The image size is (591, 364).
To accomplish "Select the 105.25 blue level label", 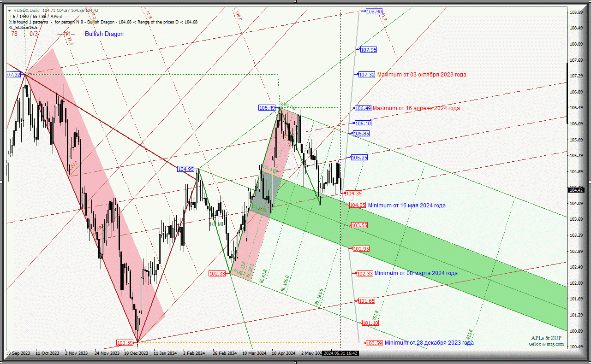I will point(359,158).
